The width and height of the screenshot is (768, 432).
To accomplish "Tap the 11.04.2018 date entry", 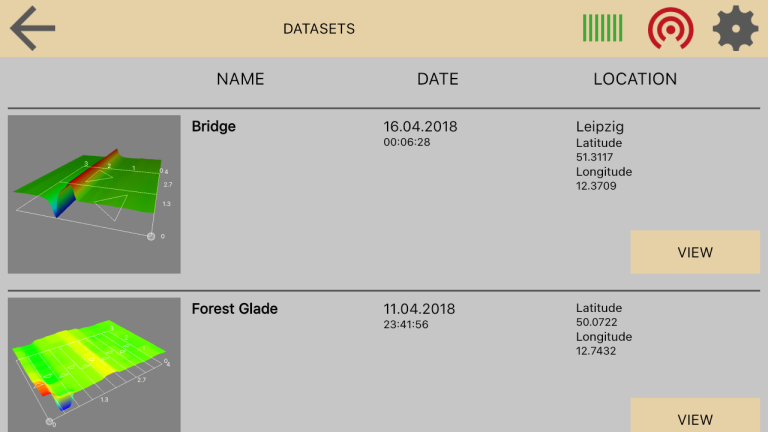I will pos(419,309).
